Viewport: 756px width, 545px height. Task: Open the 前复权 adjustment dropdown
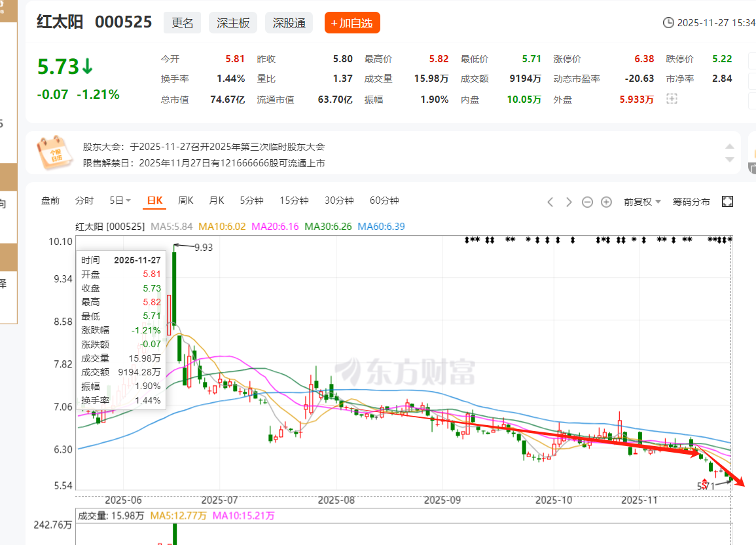(x=642, y=202)
